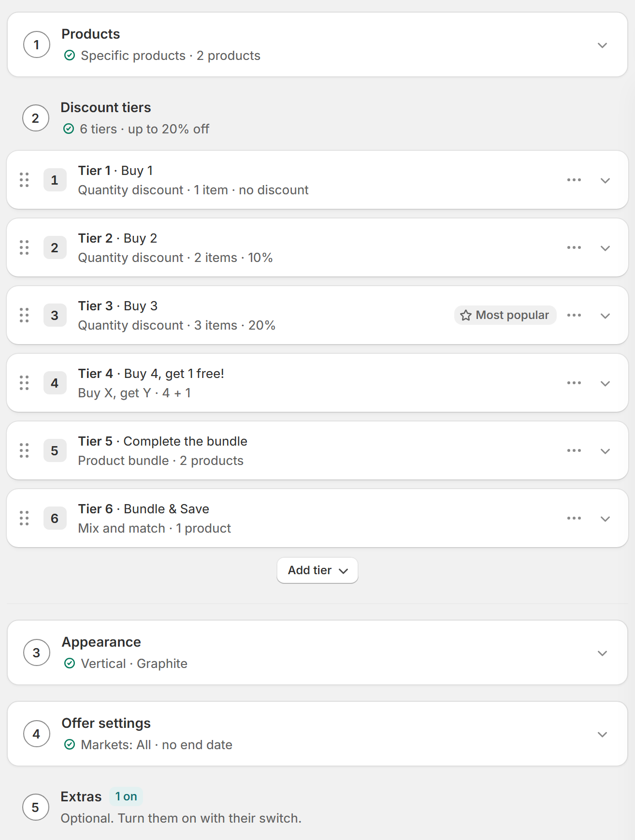Expand Tier 1 Buy 1 details
Image resolution: width=635 pixels, height=840 pixels.
click(x=605, y=180)
